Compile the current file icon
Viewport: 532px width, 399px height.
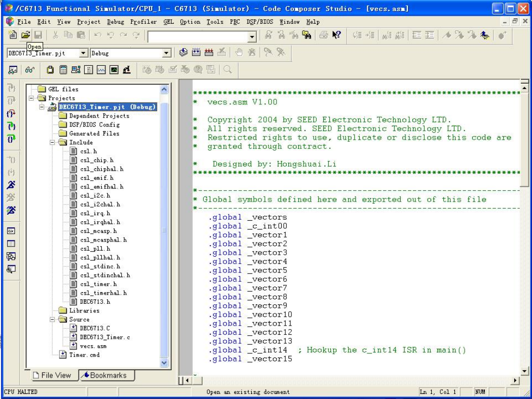183,52
